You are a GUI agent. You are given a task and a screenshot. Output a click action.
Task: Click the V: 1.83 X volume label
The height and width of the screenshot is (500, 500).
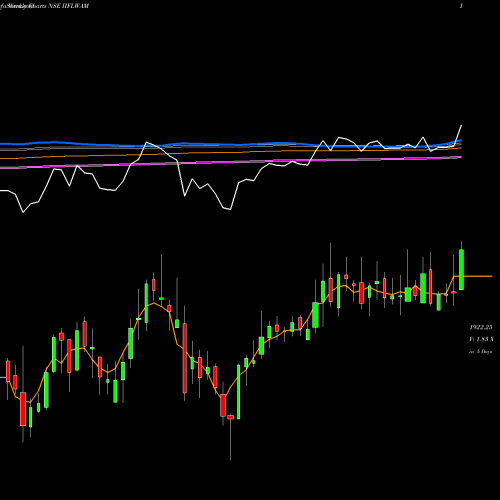481,339
